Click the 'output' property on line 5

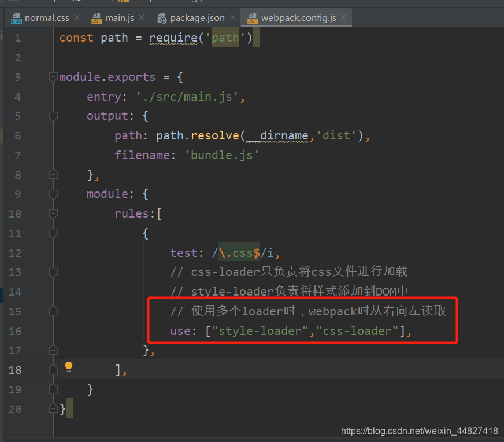coord(108,116)
